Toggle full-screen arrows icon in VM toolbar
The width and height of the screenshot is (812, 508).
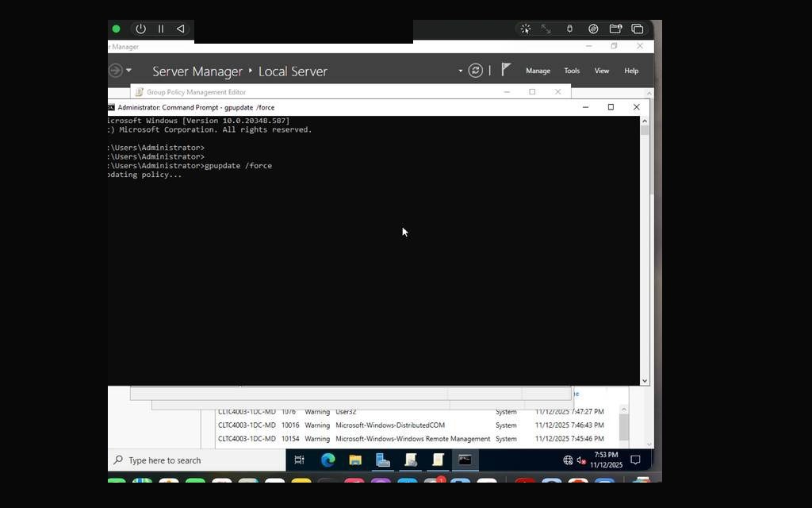(546, 29)
